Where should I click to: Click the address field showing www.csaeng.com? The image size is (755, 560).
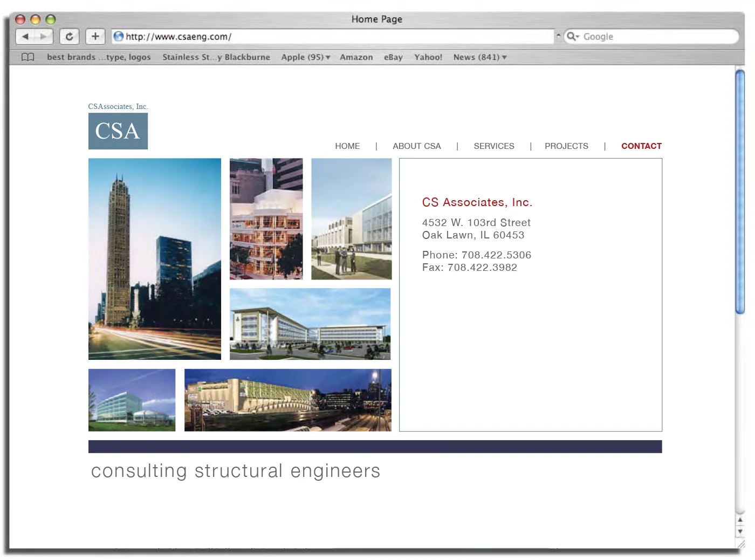tap(333, 37)
